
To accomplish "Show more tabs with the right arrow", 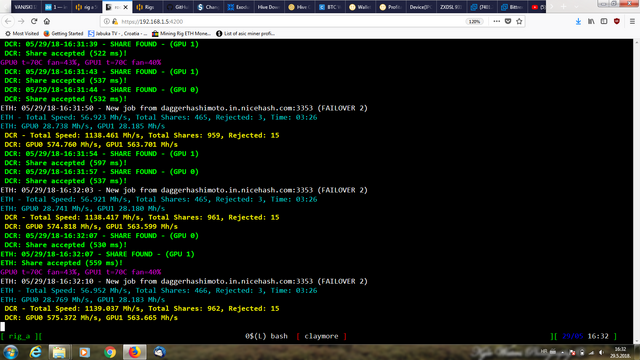I will [552, 7].
